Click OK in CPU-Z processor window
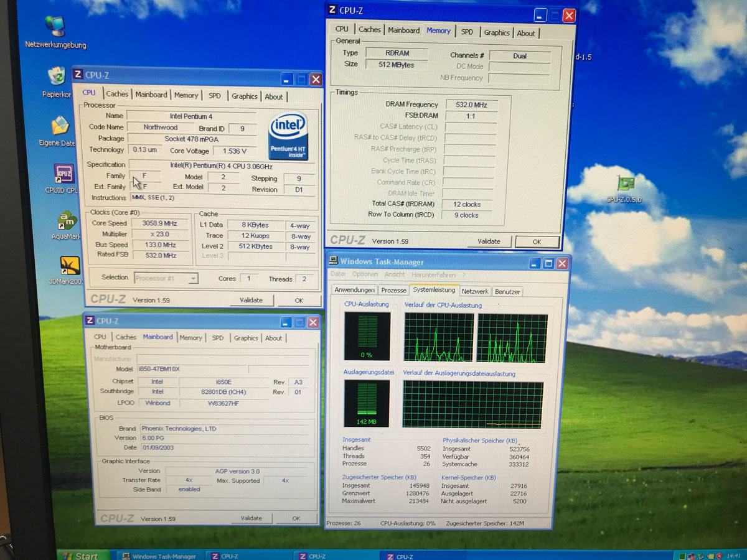Screen dimensions: 747x560 pyautogui.click(x=299, y=300)
